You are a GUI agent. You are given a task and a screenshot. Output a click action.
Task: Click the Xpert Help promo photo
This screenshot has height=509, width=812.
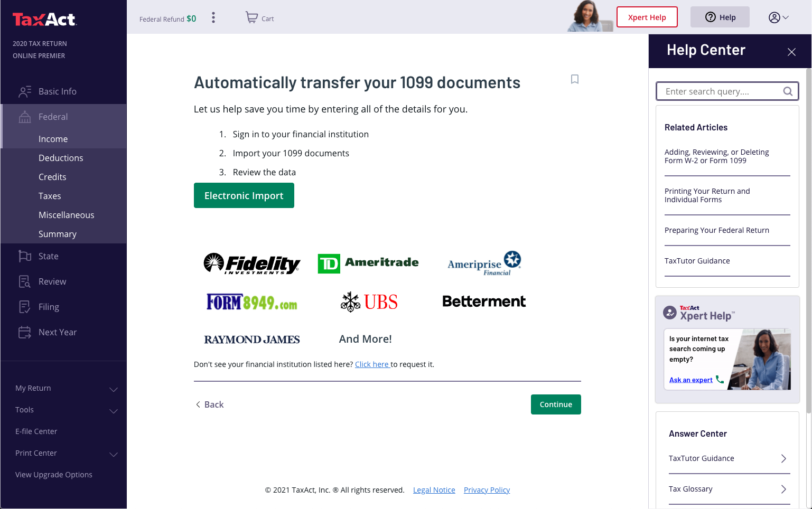click(760, 359)
